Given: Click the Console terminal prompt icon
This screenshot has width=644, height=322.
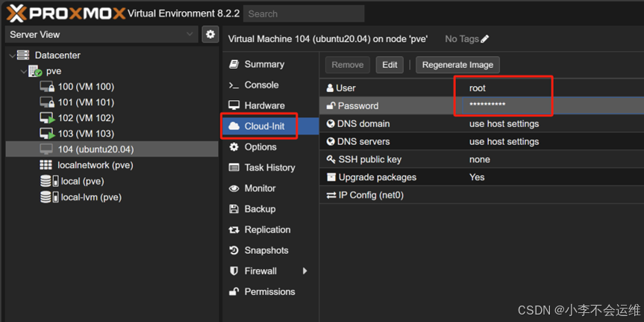Looking at the screenshot, I should click(x=234, y=85).
